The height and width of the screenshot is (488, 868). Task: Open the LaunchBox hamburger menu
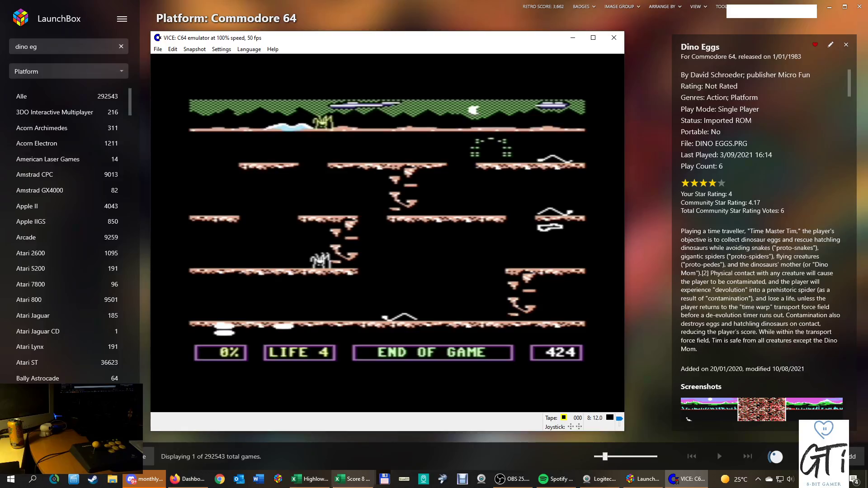point(122,19)
